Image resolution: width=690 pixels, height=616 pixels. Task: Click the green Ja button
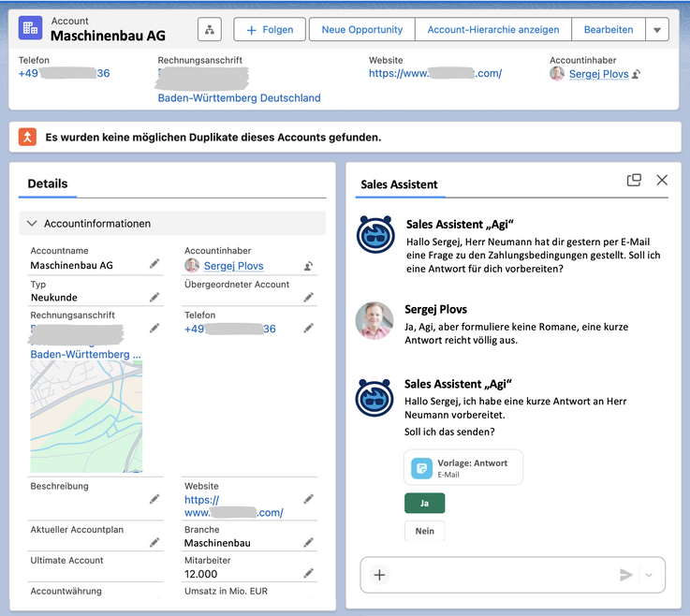click(424, 504)
